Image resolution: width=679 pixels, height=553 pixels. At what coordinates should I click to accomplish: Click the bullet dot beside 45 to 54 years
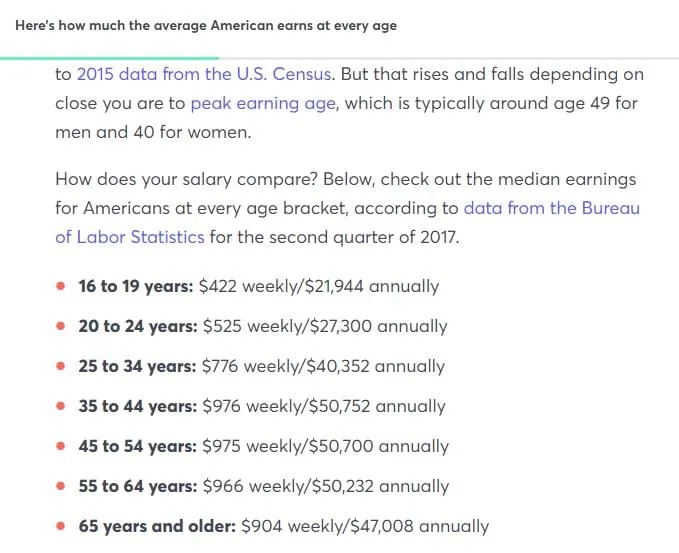pos(61,446)
